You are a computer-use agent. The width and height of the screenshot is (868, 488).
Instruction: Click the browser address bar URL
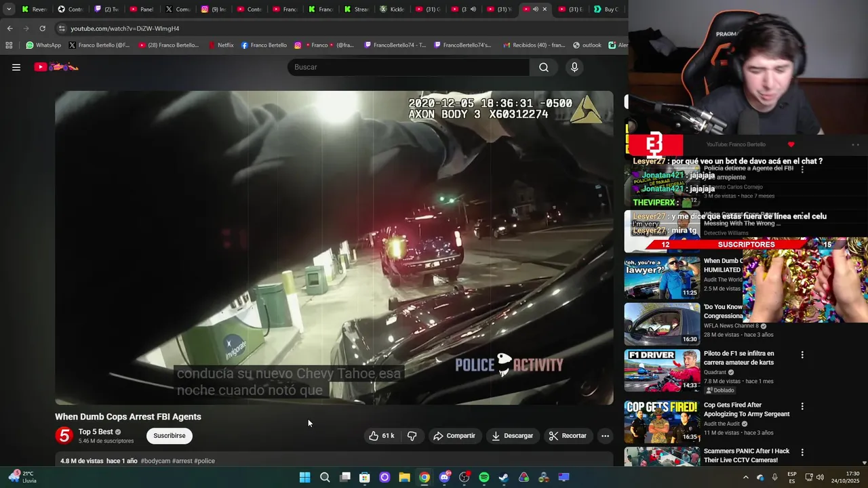pos(125,28)
